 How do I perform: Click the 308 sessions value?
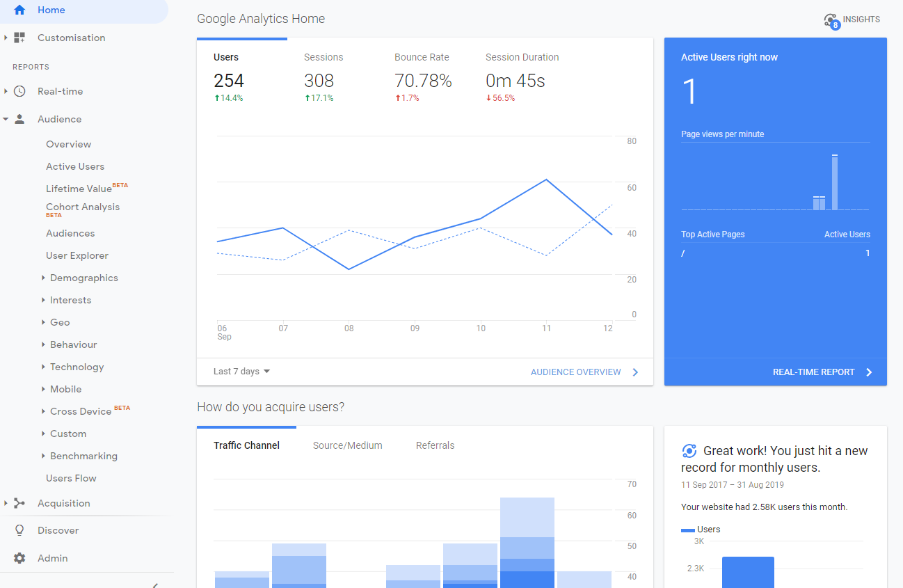pyautogui.click(x=319, y=81)
